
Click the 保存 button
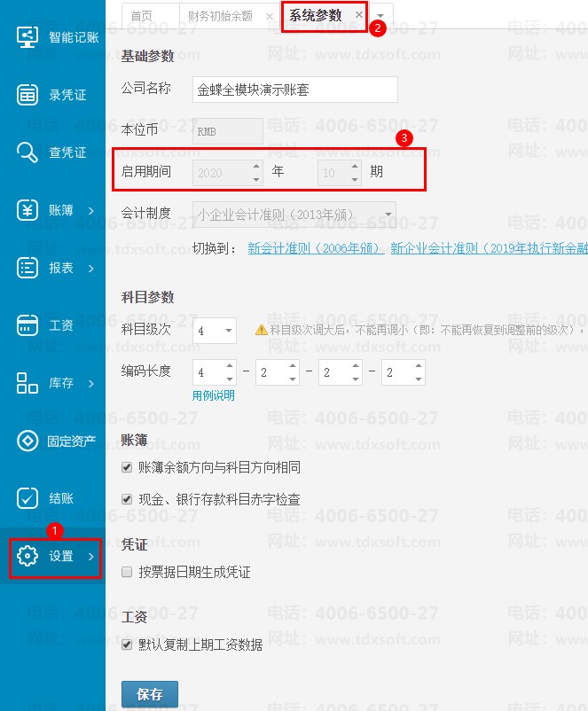pos(150,695)
